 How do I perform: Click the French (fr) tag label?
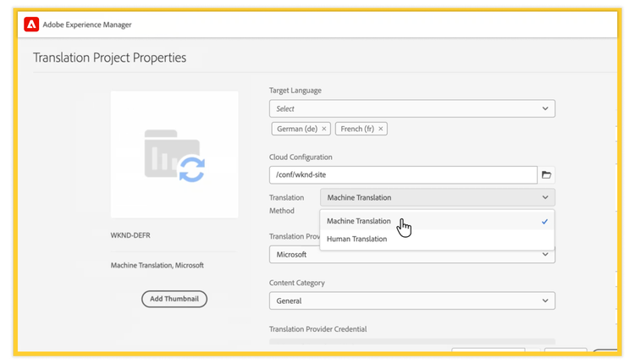pyautogui.click(x=357, y=129)
